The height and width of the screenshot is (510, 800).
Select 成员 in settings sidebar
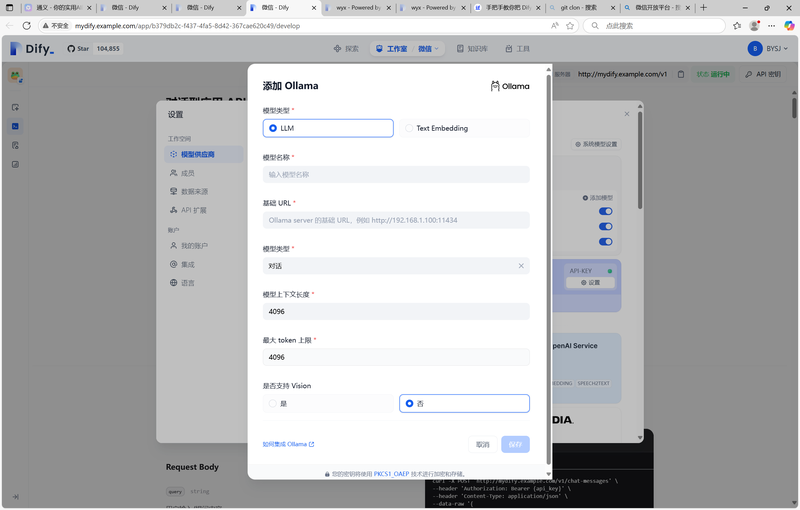[204, 173]
